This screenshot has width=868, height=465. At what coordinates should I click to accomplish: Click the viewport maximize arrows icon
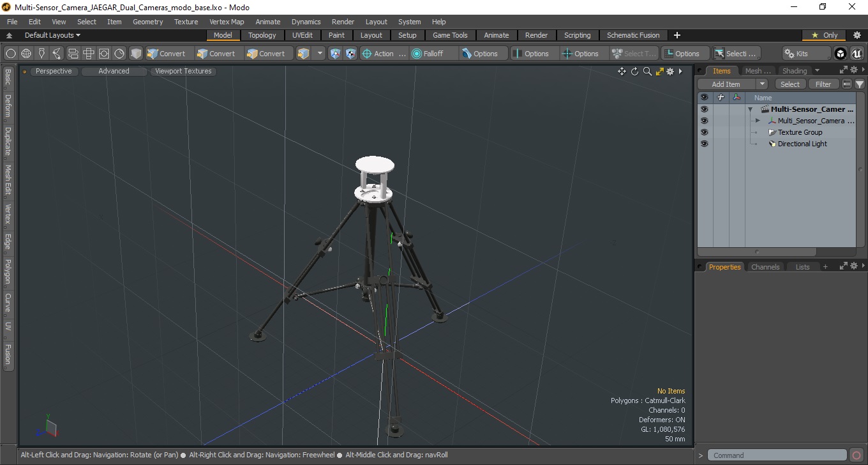click(659, 72)
